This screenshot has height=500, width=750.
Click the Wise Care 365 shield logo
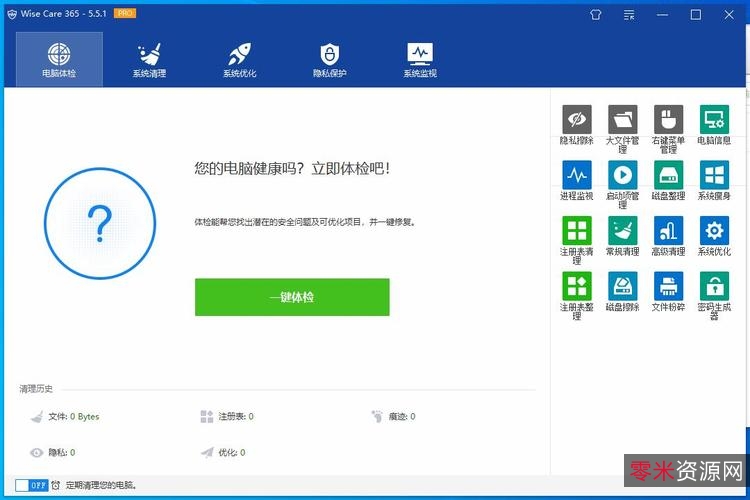click(x=12, y=14)
